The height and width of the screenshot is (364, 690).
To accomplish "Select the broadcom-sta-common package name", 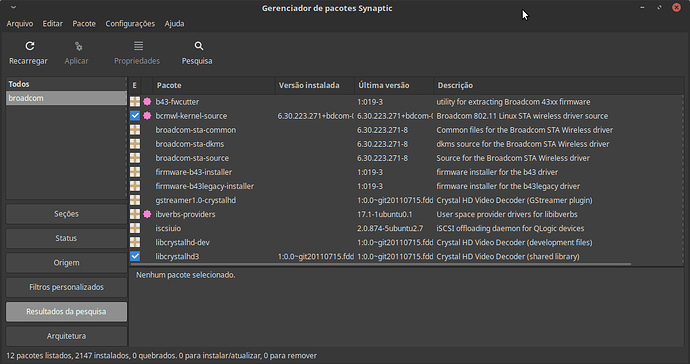I will point(196,130).
